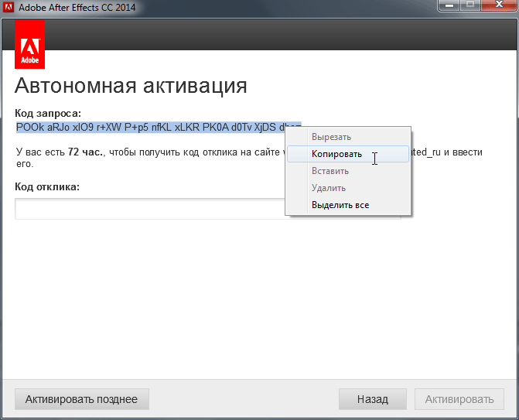Click the Активировать button
Viewport: 519px width, 420px height.
pyautogui.click(x=459, y=399)
